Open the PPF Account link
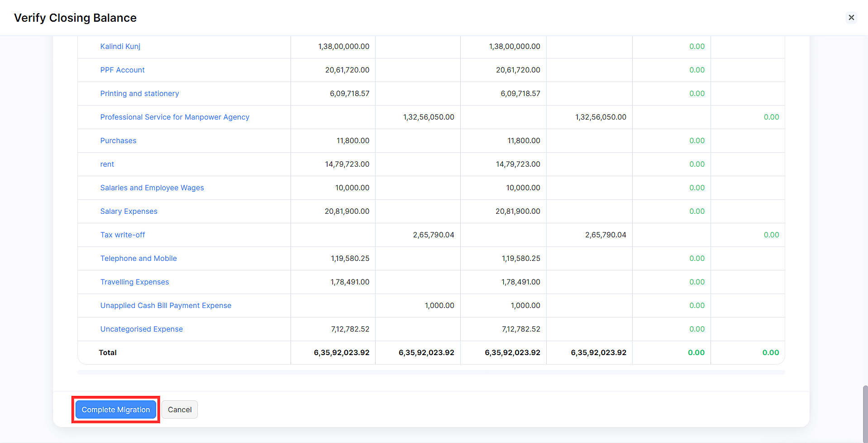This screenshot has width=868, height=443. tap(122, 70)
